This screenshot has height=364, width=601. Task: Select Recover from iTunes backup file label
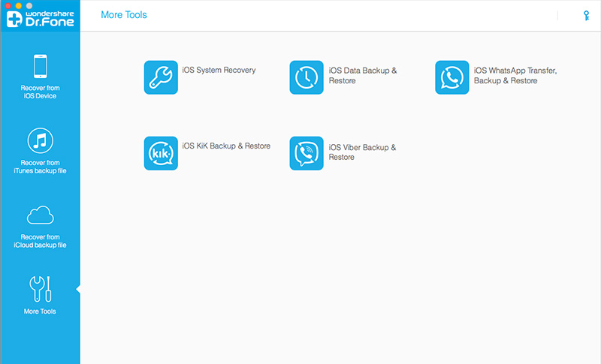(41, 167)
